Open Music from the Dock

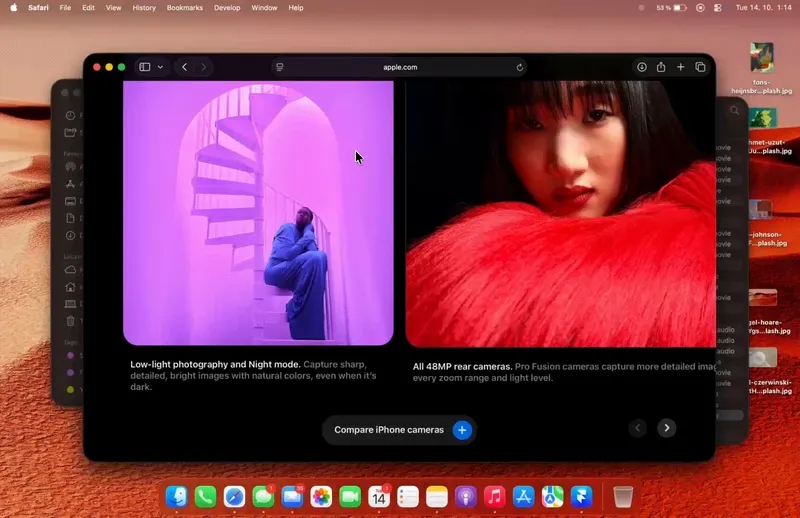(494, 497)
